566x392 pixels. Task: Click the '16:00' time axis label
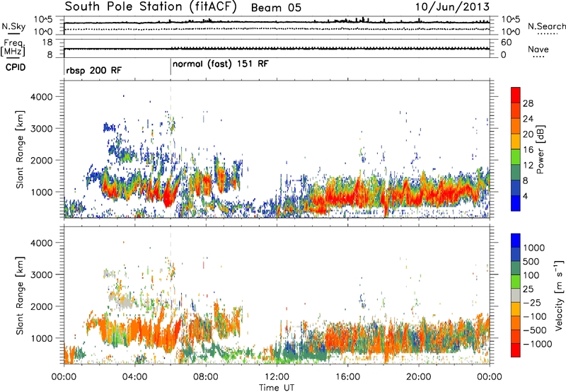click(347, 377)
